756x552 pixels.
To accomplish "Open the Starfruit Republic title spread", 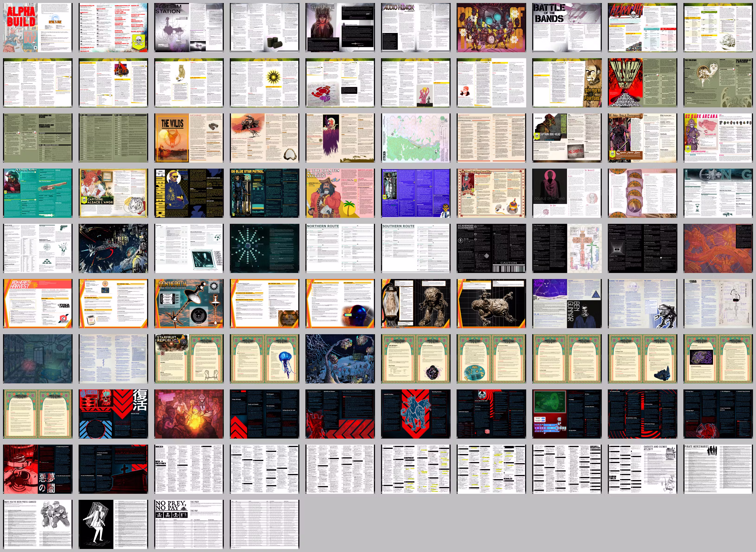I will pyautogui.click(x=189, y=359).
